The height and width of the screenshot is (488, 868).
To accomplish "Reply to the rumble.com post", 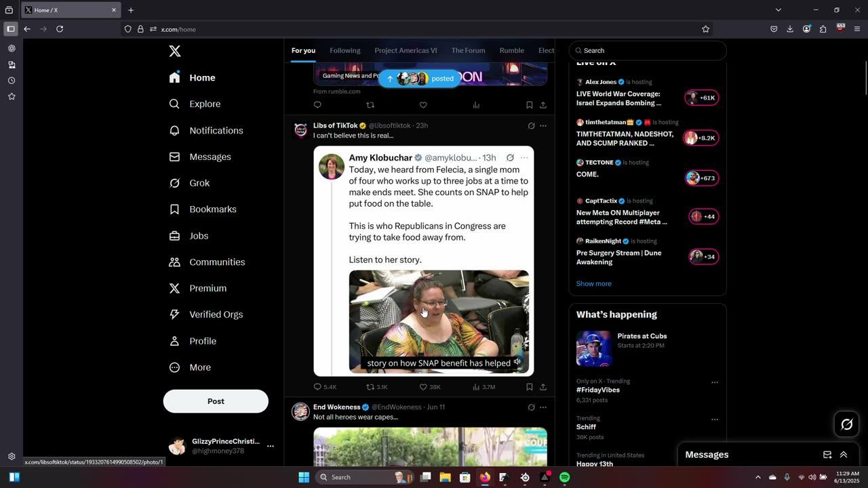I will pyautogui.click(x=317, y=105).
